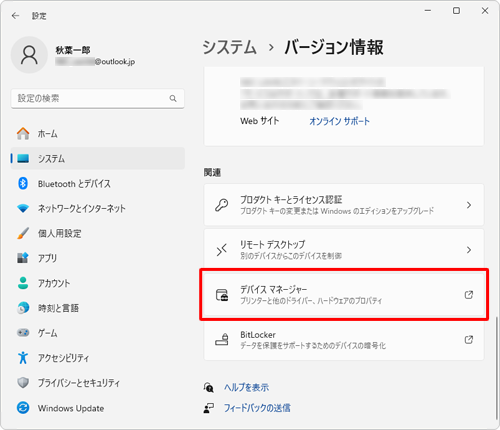Click the ホーム house icon
This screenshot has height=430, width=500.
pos(23,133)
